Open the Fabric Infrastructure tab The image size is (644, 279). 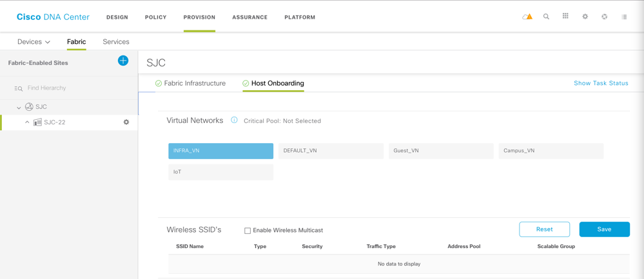[195, 83]
